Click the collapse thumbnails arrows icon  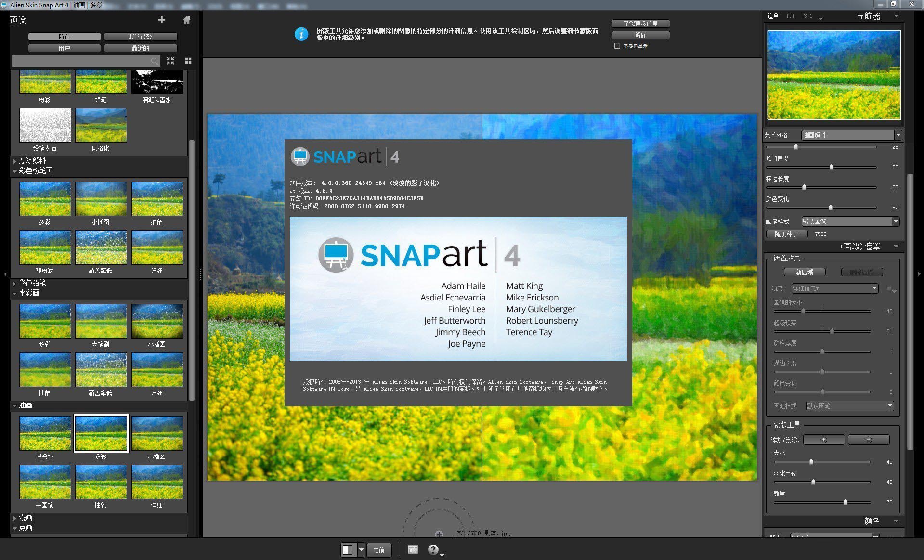[x=170, y=61]
